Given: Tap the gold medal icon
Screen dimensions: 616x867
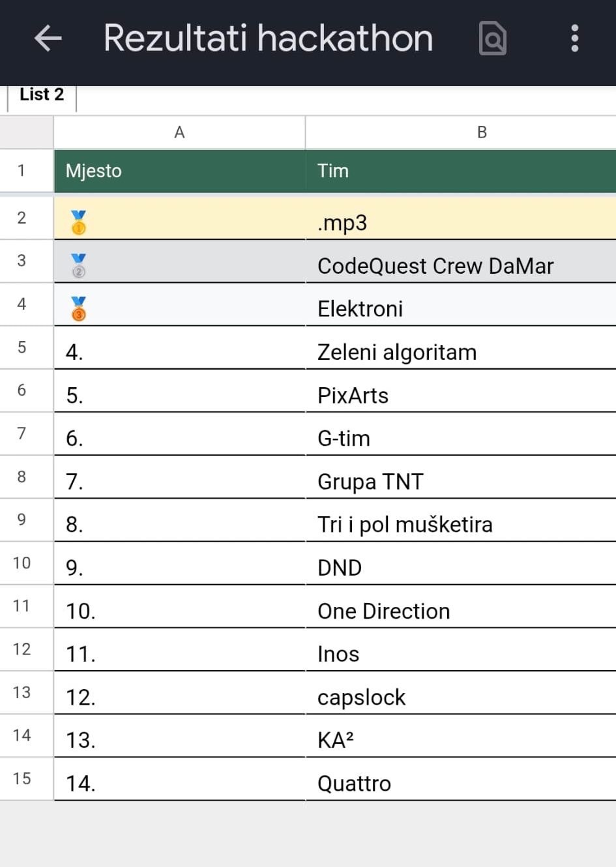Looking at the screenshot, I should (x=78, y=222).
